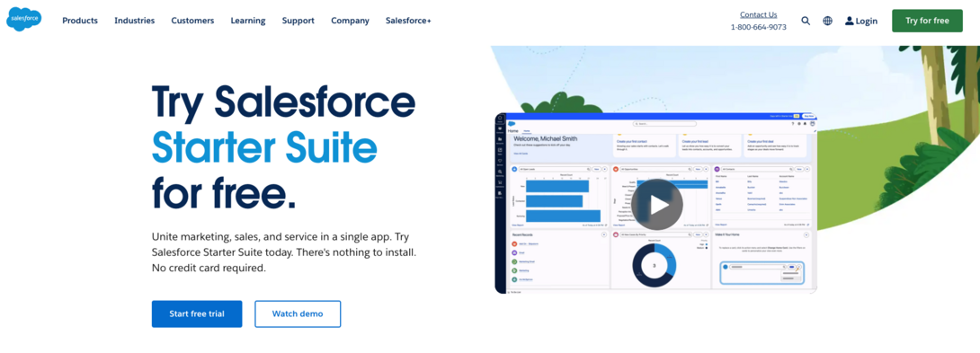The width and height of the screenshot is (980, 353).
Task: Click the Salesforce cloud logo
Action: point(23,20)
